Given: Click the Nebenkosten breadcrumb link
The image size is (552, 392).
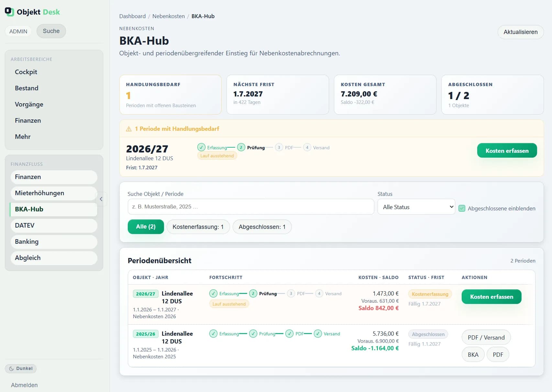Looking at the screenshot, I should [x=169, y=16].
